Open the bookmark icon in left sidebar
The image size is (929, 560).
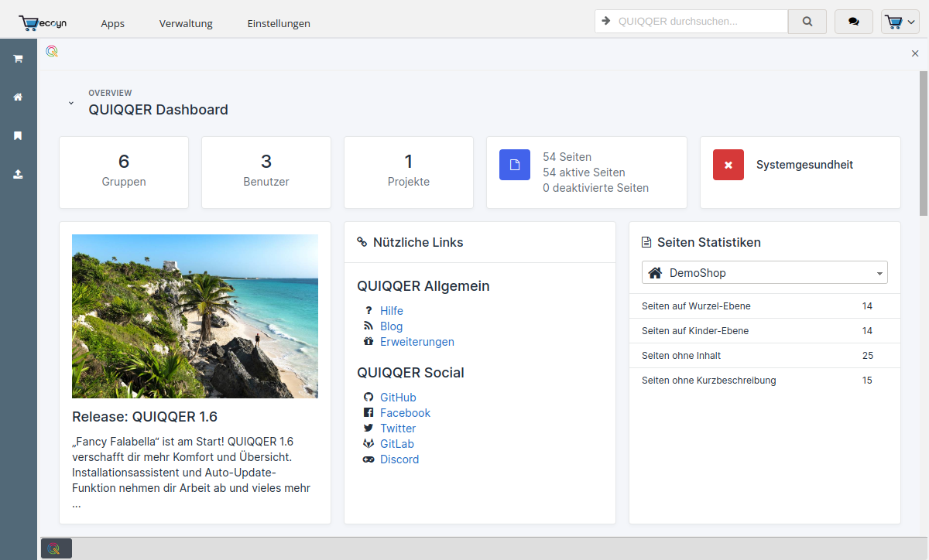(x=18, y=136)
